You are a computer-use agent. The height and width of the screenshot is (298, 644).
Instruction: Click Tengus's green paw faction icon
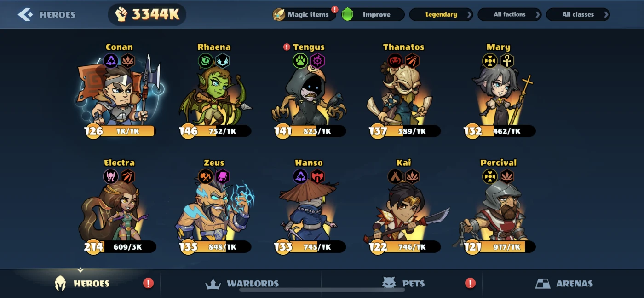click(x=300, y=61)
